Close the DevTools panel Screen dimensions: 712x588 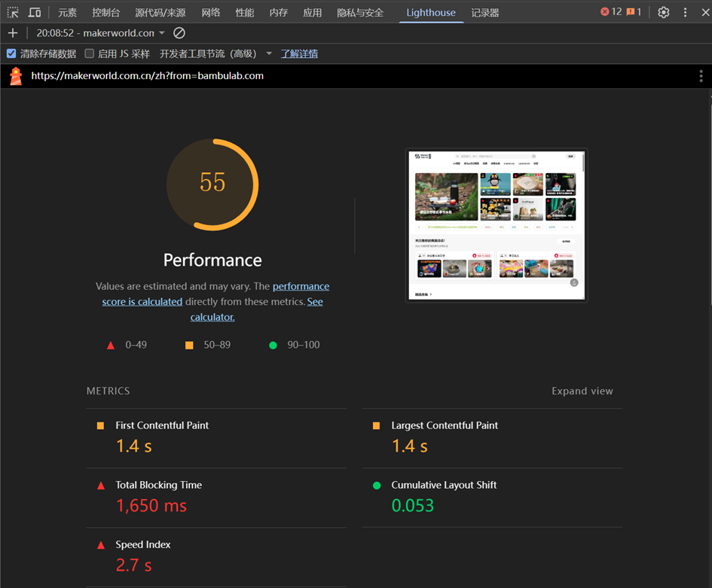point(705,12)
